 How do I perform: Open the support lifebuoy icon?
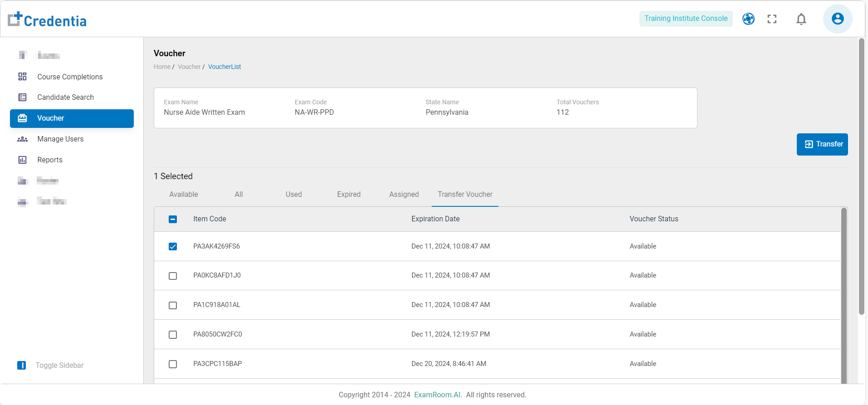(x=748, y=19)
